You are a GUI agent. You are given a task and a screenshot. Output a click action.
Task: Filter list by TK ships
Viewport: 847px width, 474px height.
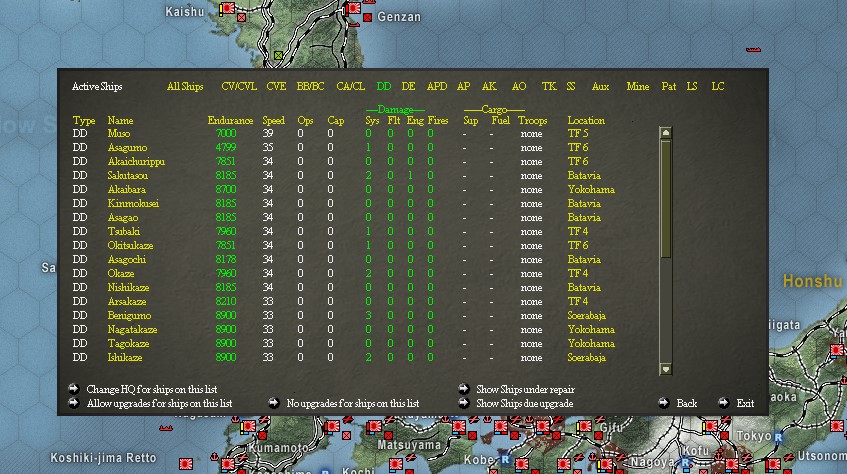coord(549,86)
